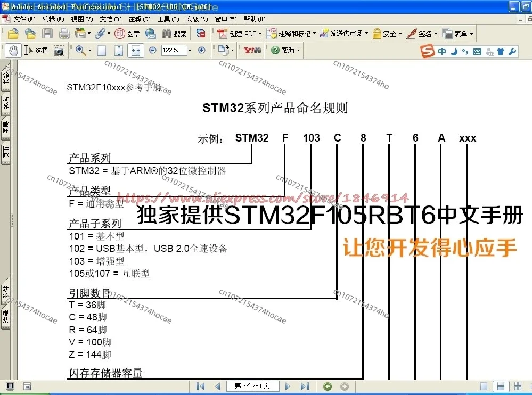
Task: Toggle hide toolbars icon in status bar
Action: pos(28,386)
